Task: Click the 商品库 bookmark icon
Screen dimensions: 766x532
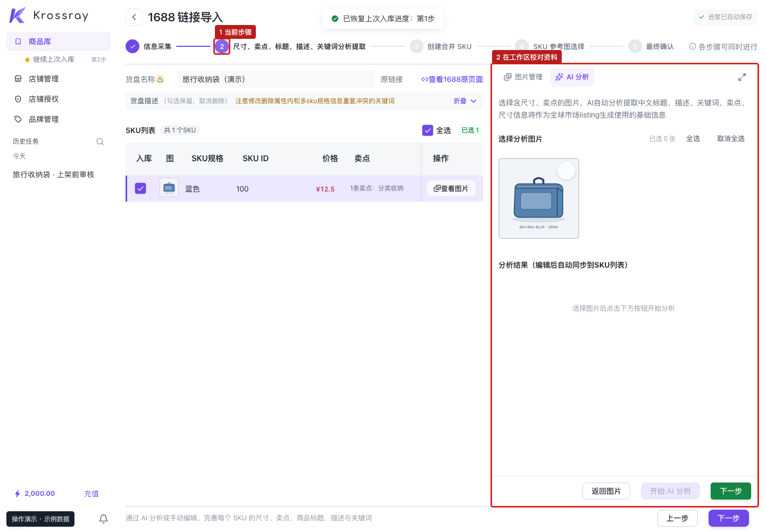Action: tap(18, 41)
